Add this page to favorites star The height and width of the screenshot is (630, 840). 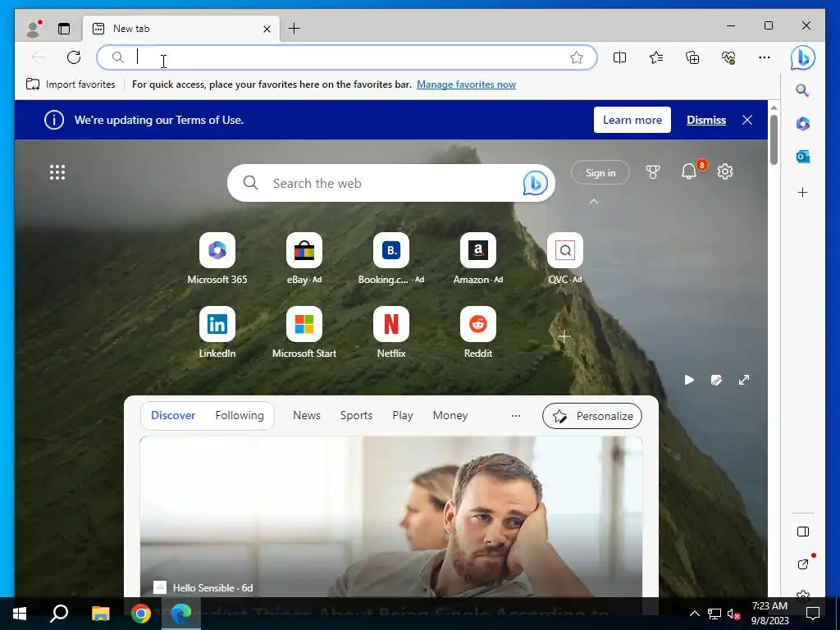577,57
